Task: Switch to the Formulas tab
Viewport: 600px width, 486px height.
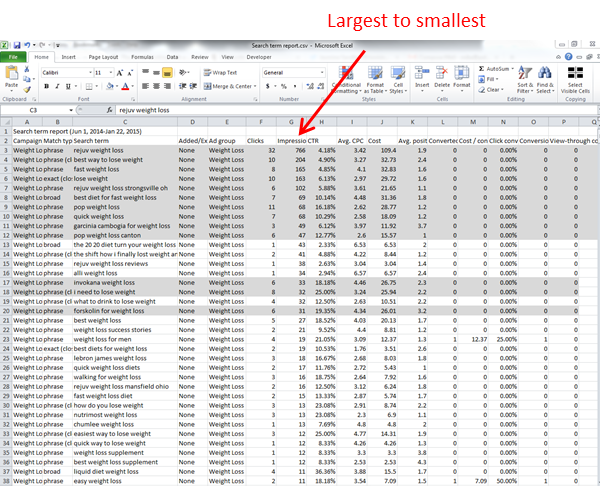Action: click(142, 57)
